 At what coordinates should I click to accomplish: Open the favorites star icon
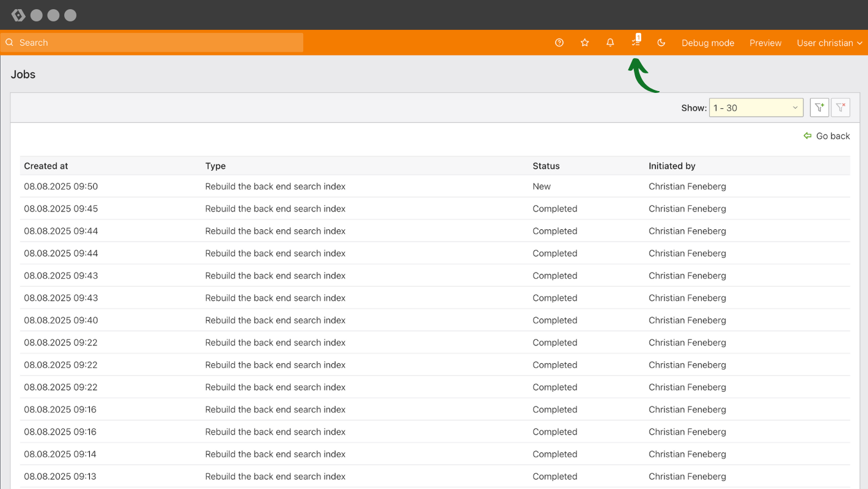[585, 43]
